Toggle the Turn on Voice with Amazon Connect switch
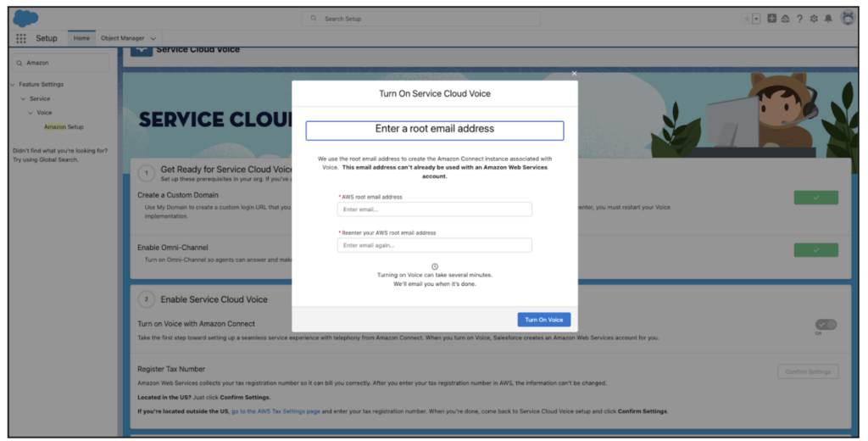This screenshot has width=868, height=441. [825, 325]
